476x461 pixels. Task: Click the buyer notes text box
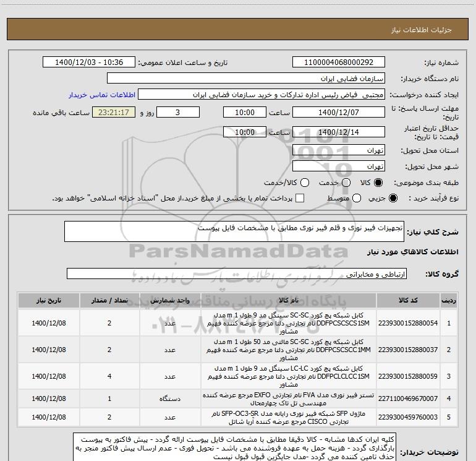click(235, 448)
